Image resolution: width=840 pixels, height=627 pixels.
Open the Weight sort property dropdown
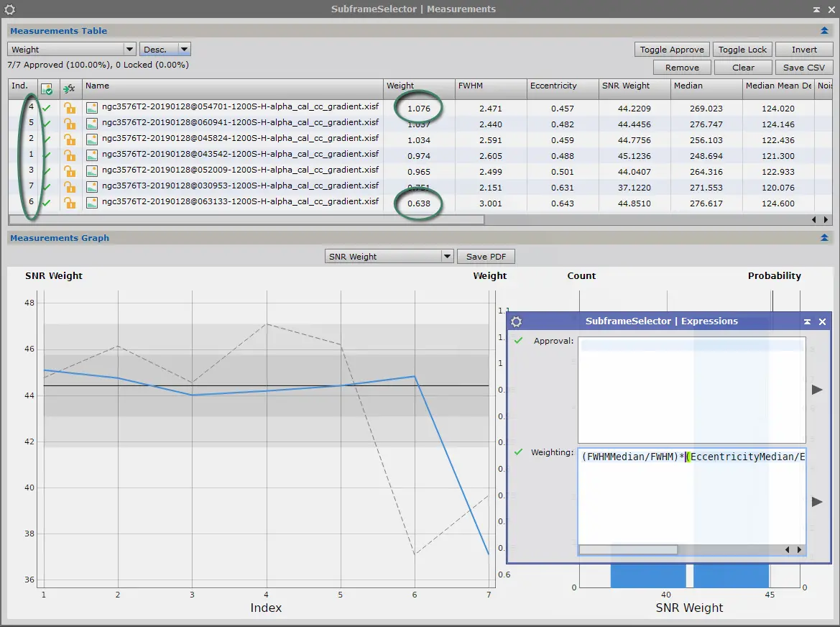pyautogui.click(x=71, y=50)
